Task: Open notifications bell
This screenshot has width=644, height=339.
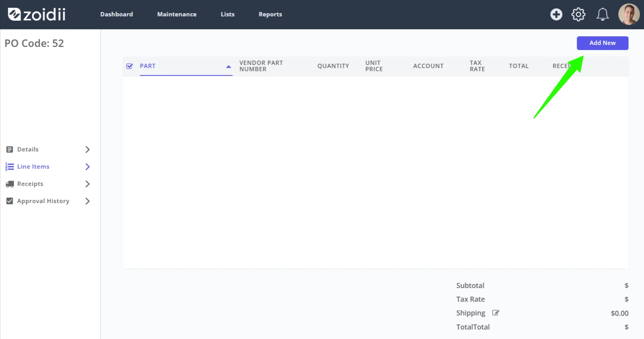Action: 603,14
